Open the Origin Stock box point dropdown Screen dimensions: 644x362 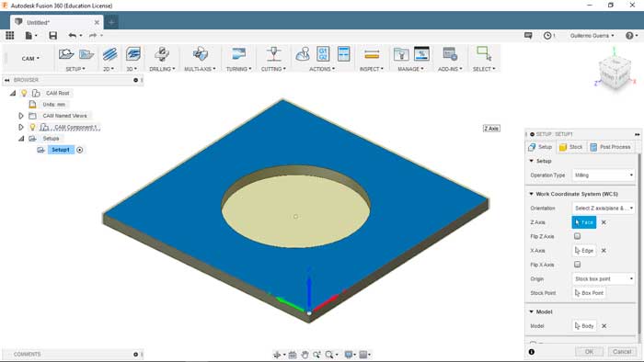point(604,278)
